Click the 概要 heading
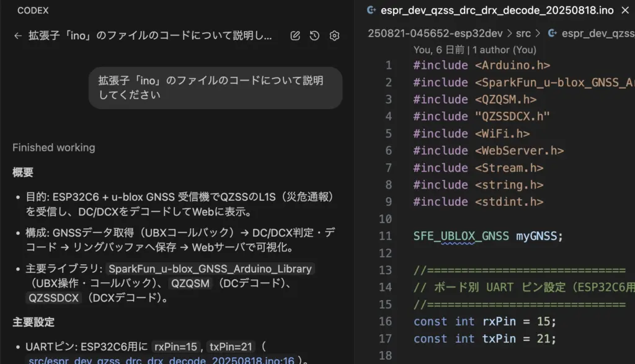The height and width of the screenshot is (364, 635). click(23, 172)
